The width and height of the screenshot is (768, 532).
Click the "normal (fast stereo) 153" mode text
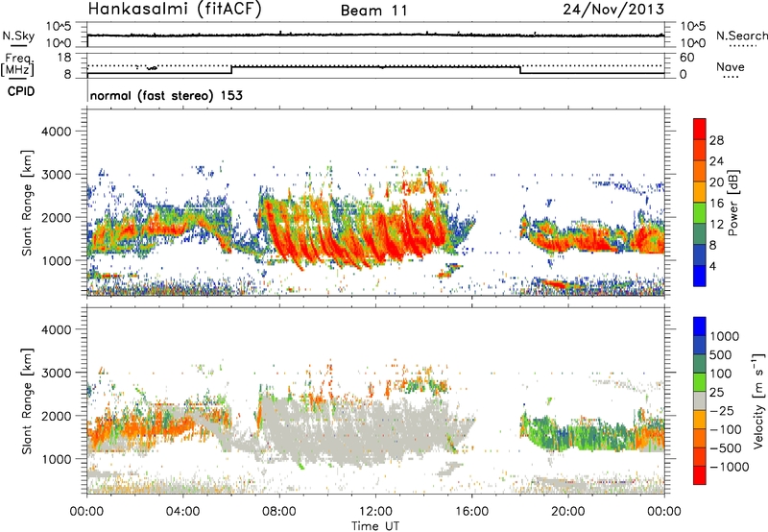point(166,95)
